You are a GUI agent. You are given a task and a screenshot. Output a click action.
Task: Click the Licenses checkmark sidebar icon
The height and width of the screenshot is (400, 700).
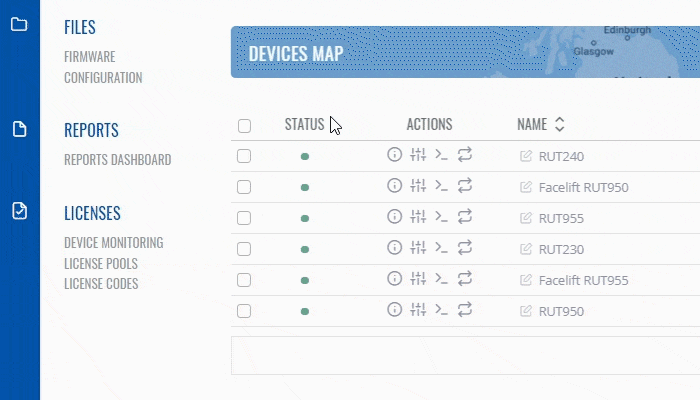[19, 210]
